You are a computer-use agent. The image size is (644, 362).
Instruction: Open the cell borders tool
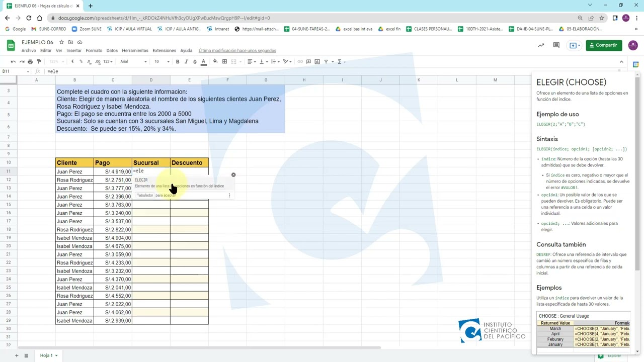(224, 62)
